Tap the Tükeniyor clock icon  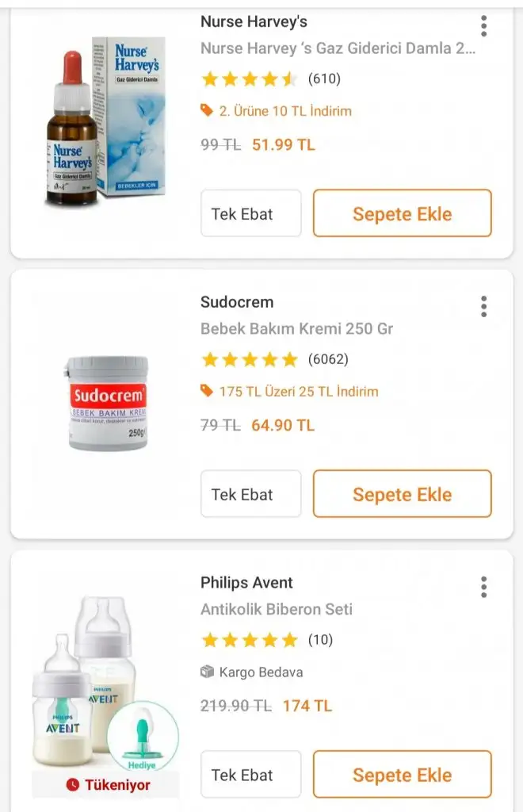coord(73,784)
